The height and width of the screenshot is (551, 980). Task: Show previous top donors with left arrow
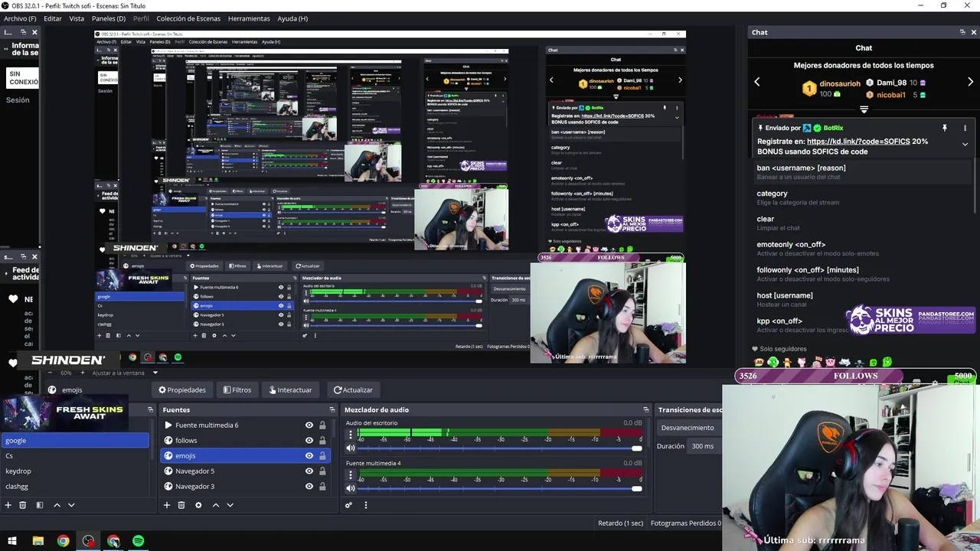(757, 82)
